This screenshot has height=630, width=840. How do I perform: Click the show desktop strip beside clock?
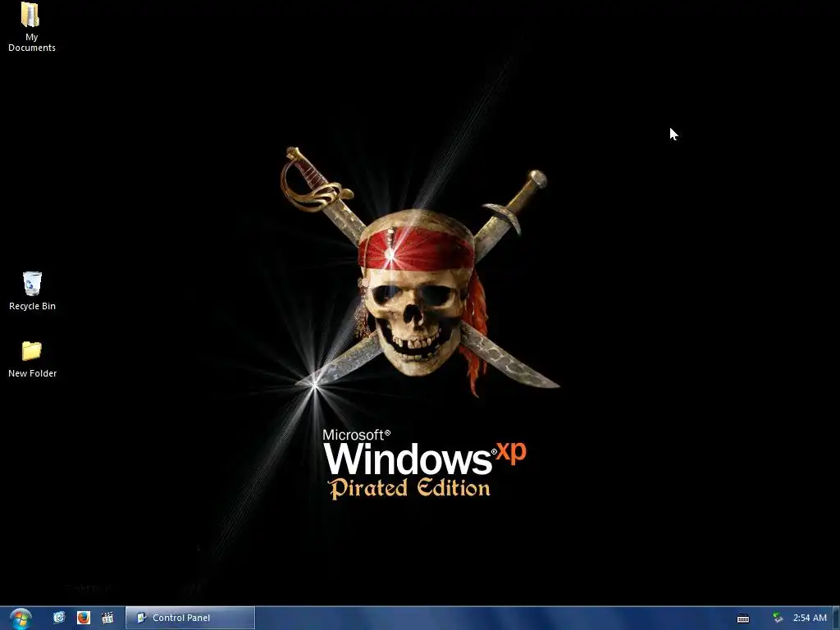click(x=836, y=619)
